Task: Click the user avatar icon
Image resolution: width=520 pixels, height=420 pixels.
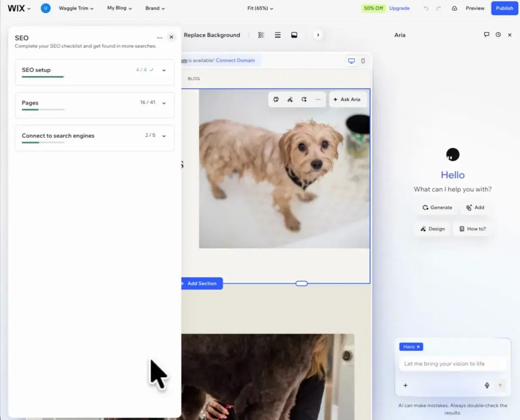Action: (46, 8)
